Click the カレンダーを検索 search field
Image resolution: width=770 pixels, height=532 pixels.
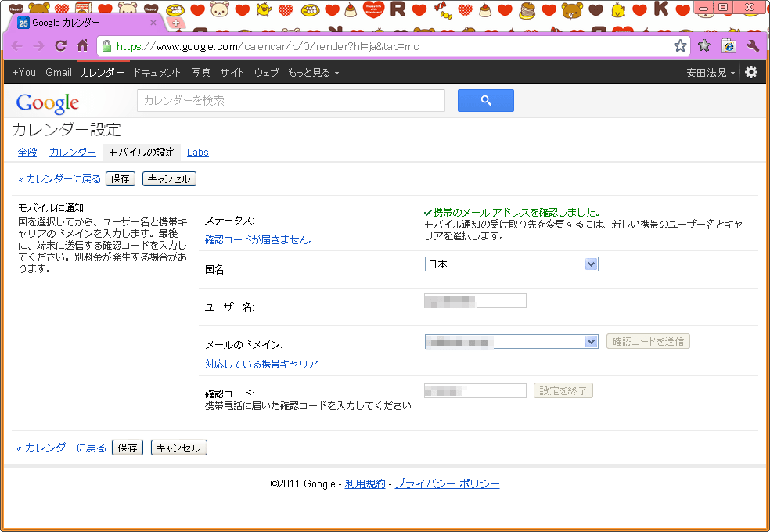(x=290, y=100)
